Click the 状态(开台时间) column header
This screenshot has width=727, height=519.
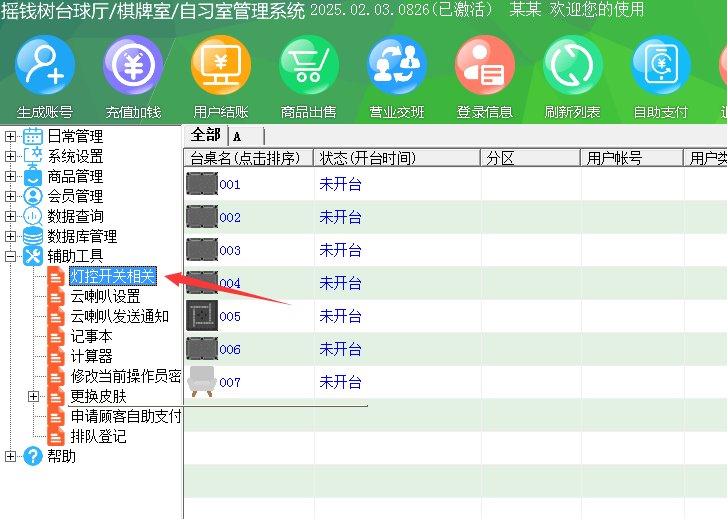pyautogui.click(x=367, y=158)
